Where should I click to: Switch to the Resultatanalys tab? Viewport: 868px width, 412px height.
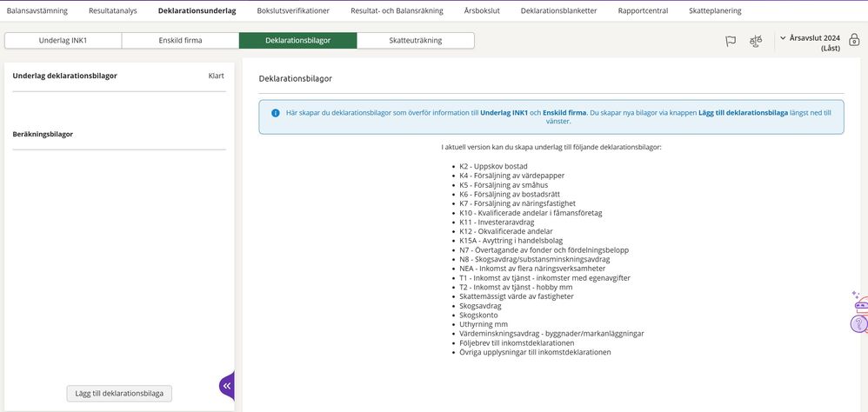[x=113, y=10]
